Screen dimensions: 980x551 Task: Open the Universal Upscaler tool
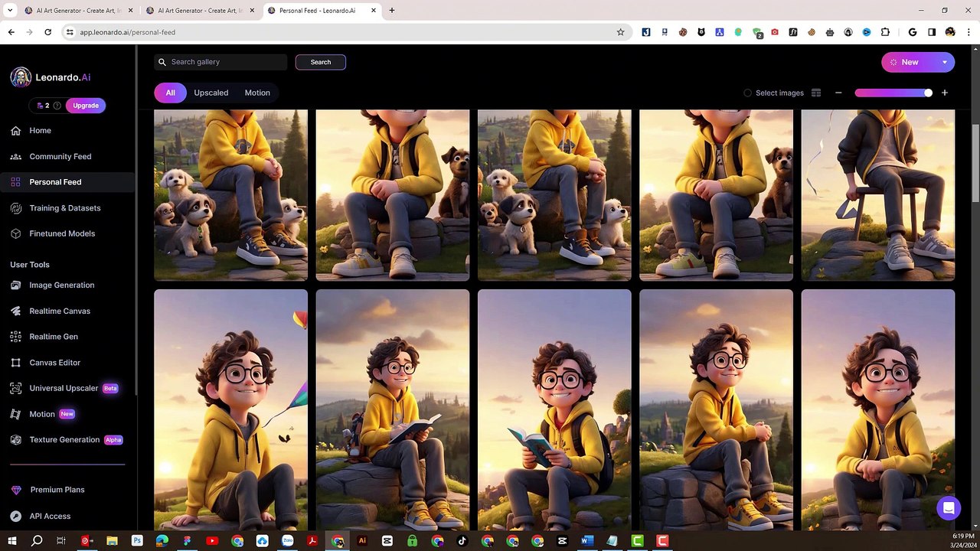tap(64, 388)
